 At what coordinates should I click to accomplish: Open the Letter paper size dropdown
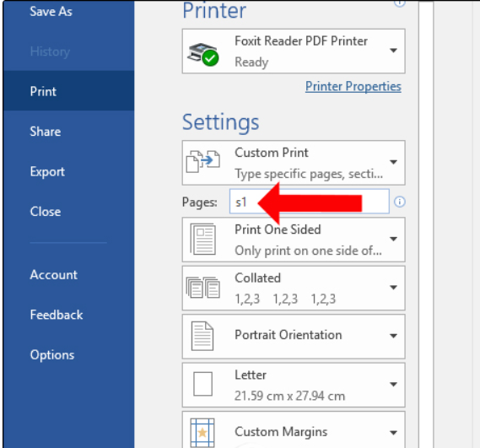click(x=393, y=385)
